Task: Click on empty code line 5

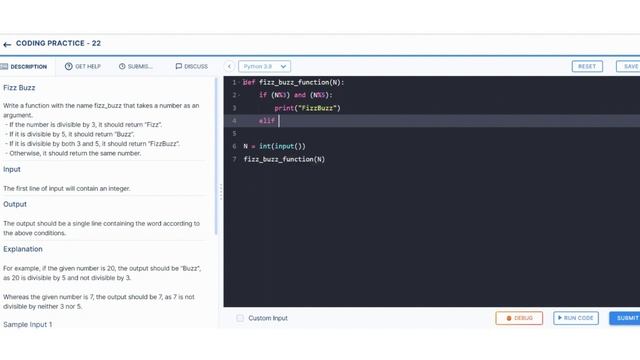Action: tap(432, 133)
